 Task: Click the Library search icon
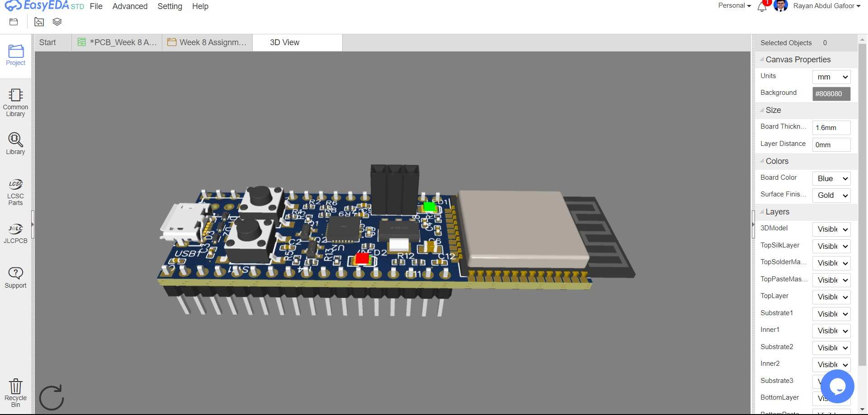pyautogui.click(x=15, y=143)
